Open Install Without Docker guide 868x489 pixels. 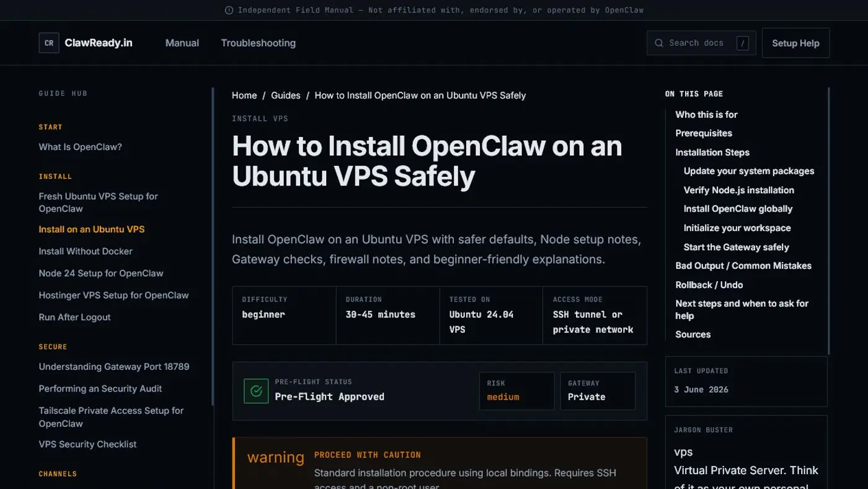pos(86,251)
